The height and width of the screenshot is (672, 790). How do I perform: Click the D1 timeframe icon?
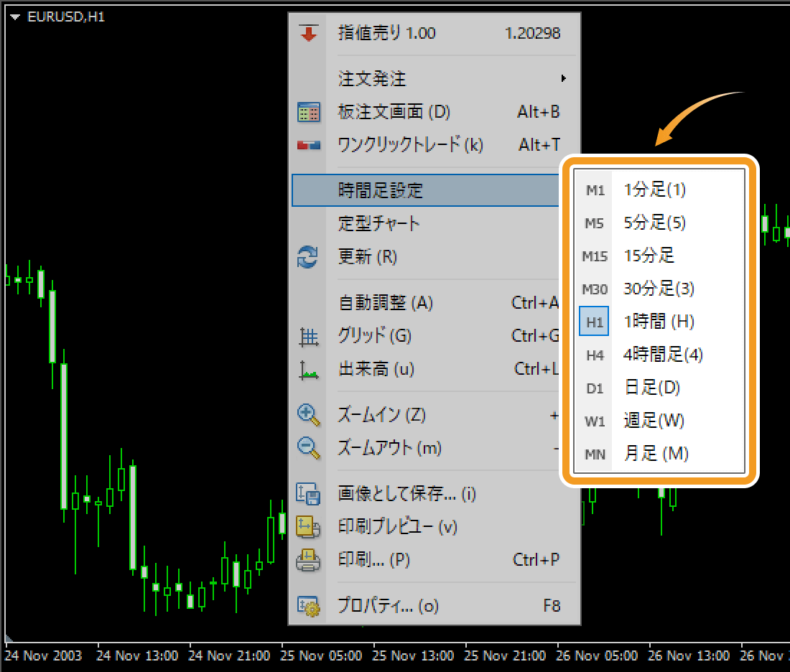[x=595, y=388]
